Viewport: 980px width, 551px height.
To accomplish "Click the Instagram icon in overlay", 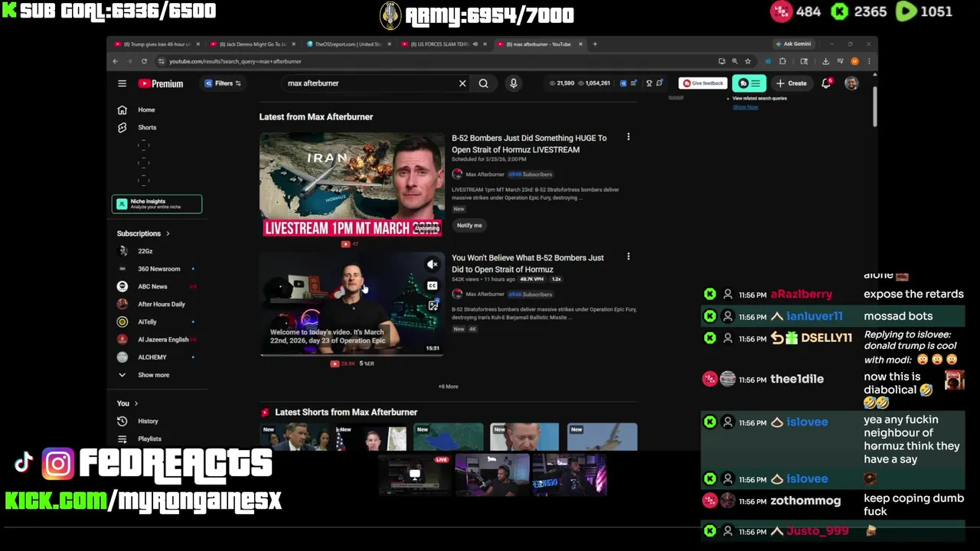I will pyautogui.click(x=58, y=464).
